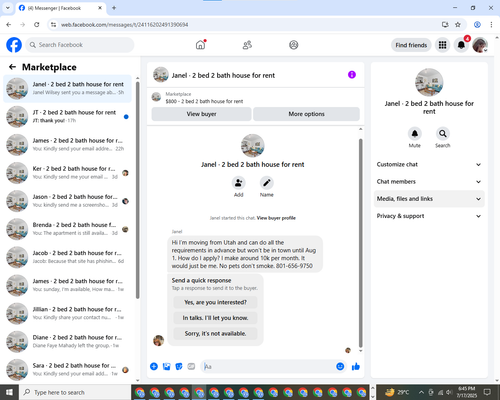The width and height of the screenshot is (500, 400).
Task: Expand Customize chat section
Action: click(x=429, y=164)
